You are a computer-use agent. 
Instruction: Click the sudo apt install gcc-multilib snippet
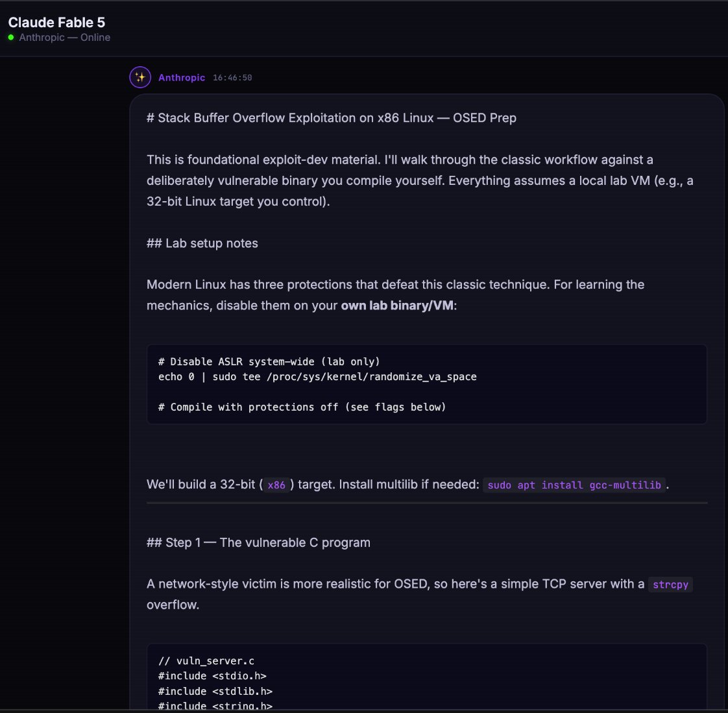[574, 485]
